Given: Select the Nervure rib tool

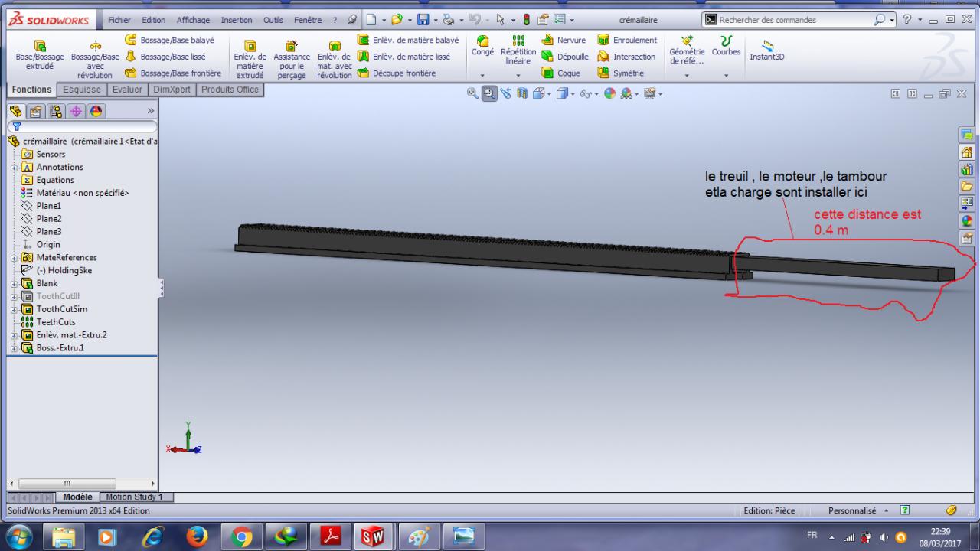Looking at the screenshot, I should [563, 40].
